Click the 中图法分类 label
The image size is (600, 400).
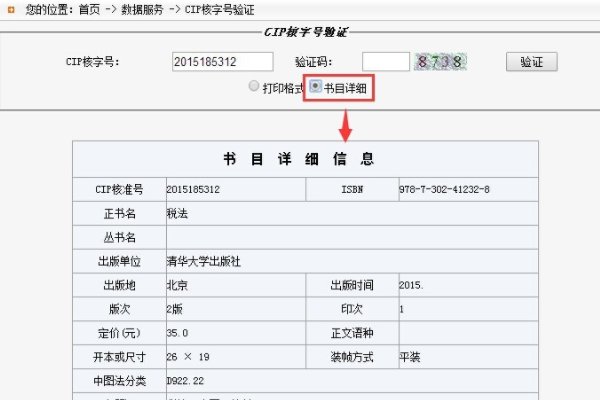(x=120, y=381)
